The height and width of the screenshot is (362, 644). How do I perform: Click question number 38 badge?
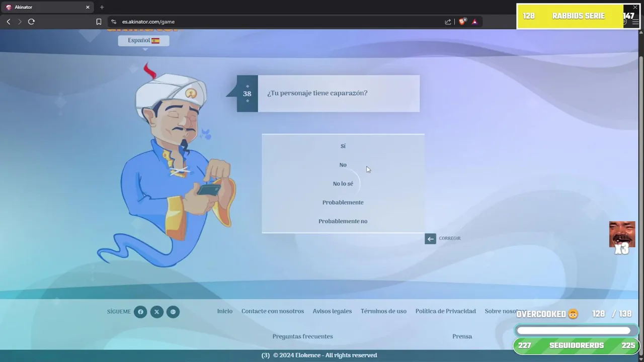[247, 94]
